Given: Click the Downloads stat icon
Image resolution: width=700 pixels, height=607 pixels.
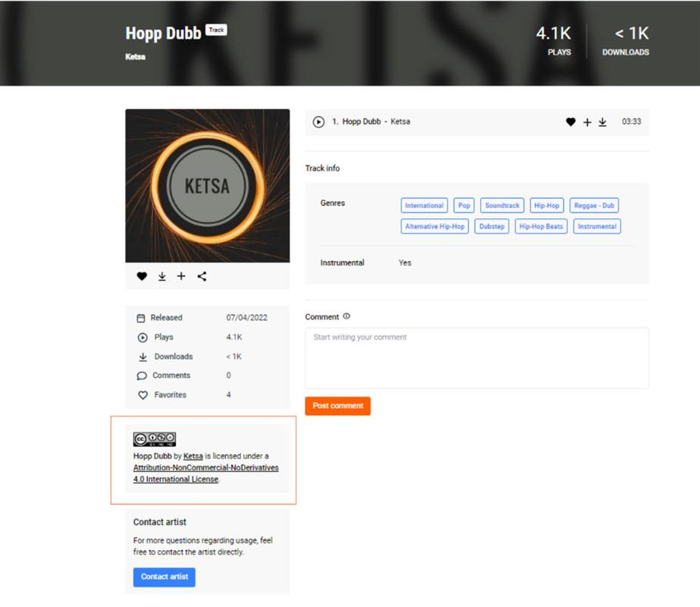Looking at the screenshot, I should tap(143, 357).
